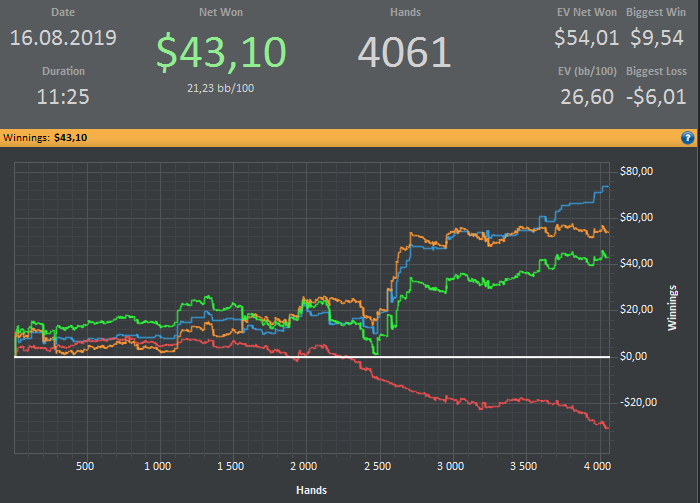This screenshot has height=503, width=700.
Task: Select the Biggest Win label
Action: (x=656, y=12)
